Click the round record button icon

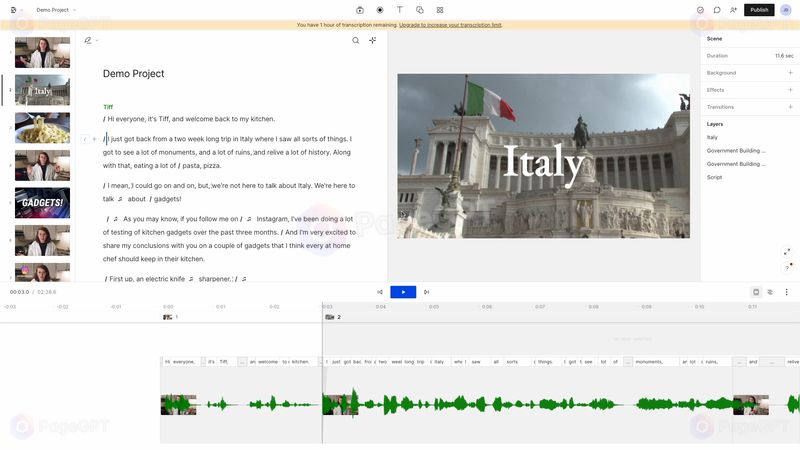click(380, 10)
